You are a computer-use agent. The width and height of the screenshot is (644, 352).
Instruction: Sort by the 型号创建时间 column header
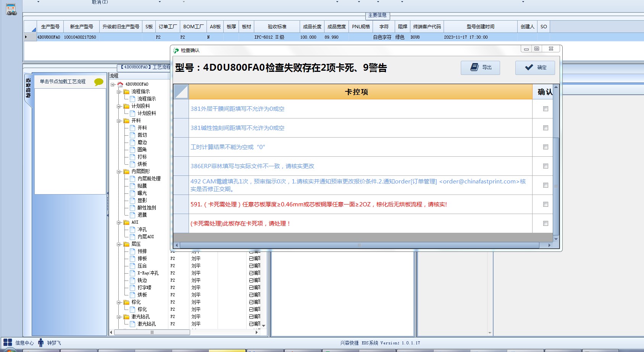(x=480, y=27)
